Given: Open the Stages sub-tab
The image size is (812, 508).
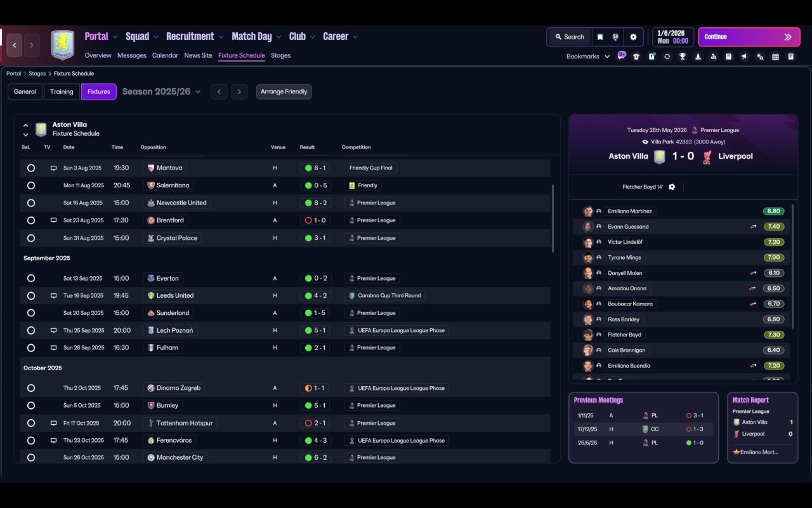Looking at the screenshot, I should (x=280, y=55).
